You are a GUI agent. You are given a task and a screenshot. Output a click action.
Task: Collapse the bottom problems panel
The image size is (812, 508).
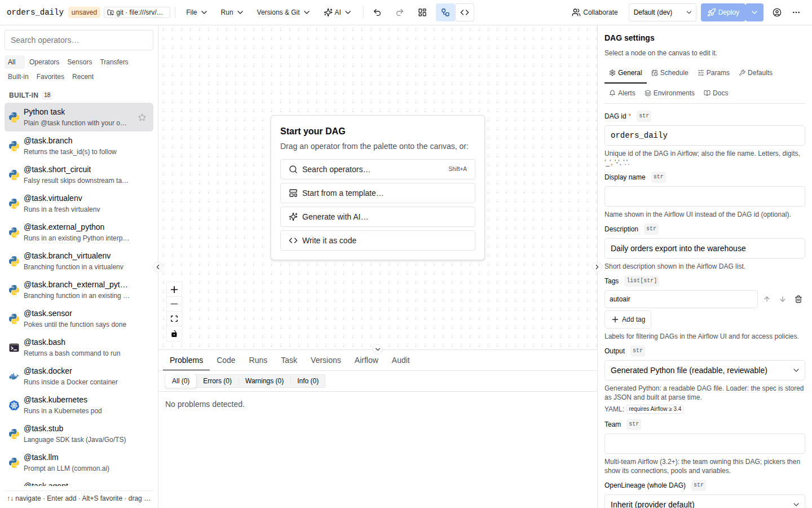click(x=378, y=349)
